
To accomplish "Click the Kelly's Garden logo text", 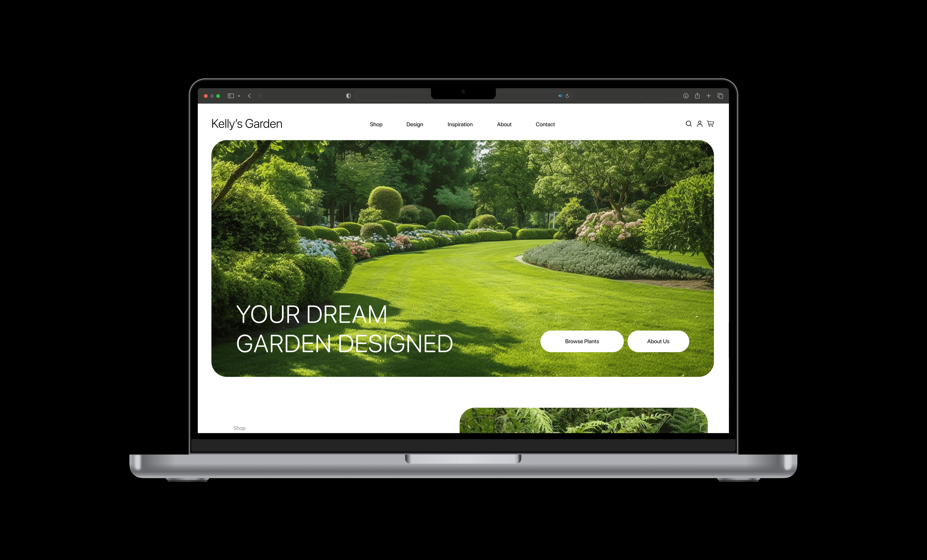I will click(x=248, y=124).
